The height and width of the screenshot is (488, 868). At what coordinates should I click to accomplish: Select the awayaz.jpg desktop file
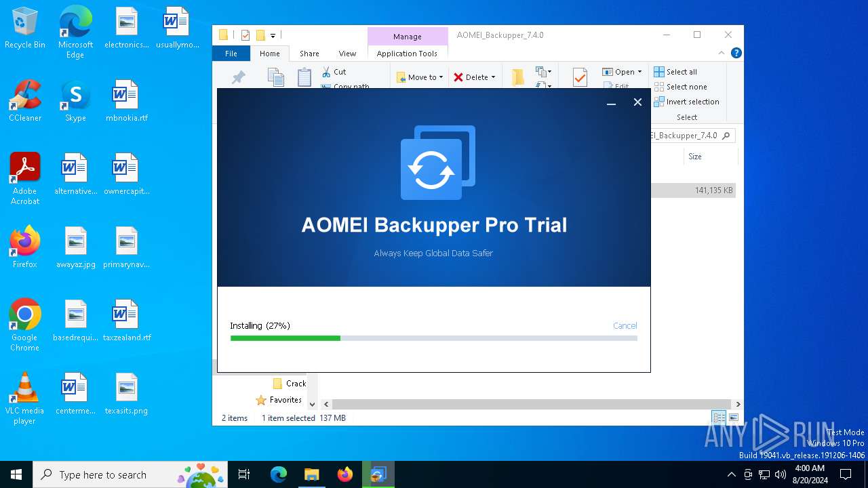tap(75, 247)
